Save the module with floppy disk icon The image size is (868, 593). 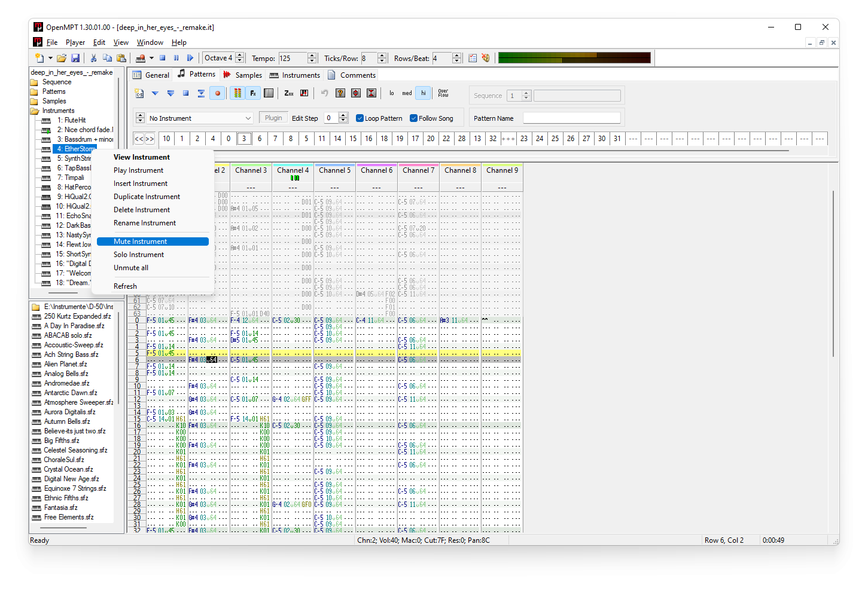coord(75,58)
